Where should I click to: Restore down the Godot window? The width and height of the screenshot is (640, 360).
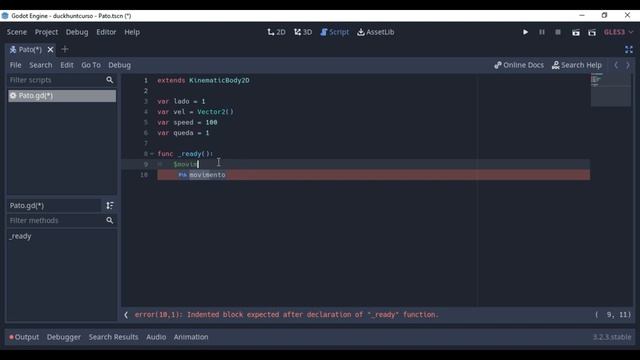(x=604, y=16)
